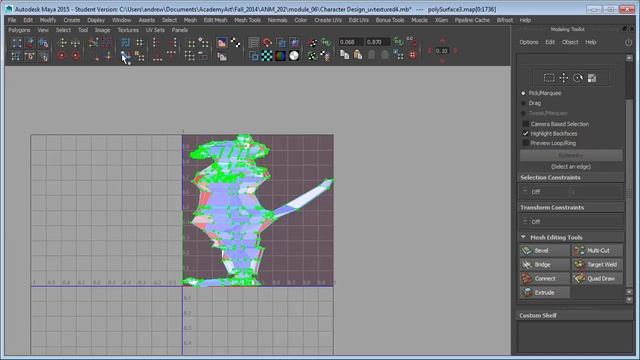
Task: Click the grid list icon before the red lasso
Action: [253, 42]
